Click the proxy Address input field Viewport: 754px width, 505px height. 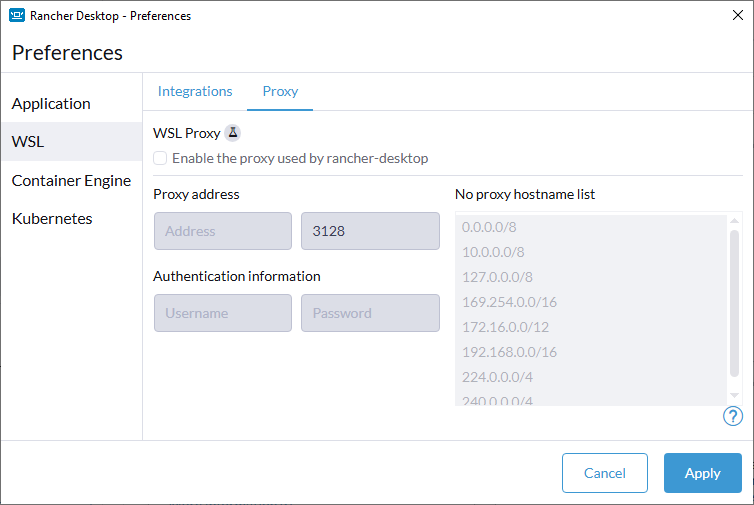(x=222, y=231)
